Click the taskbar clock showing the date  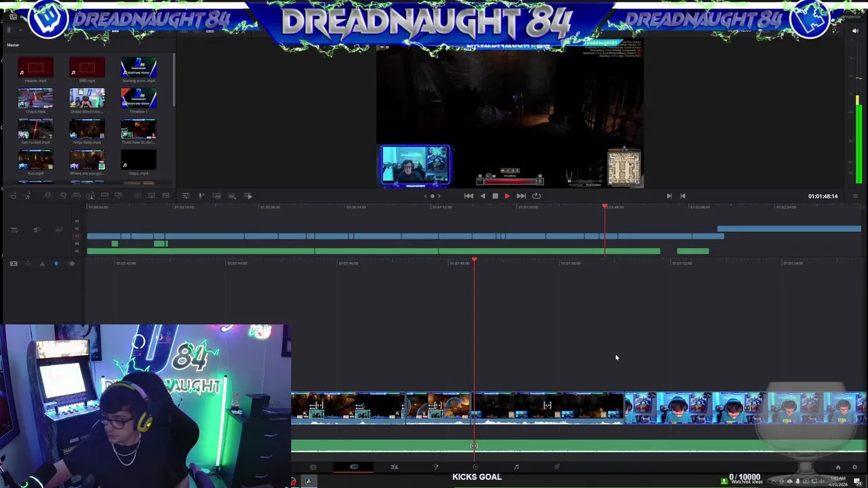(x=838, y=481)
